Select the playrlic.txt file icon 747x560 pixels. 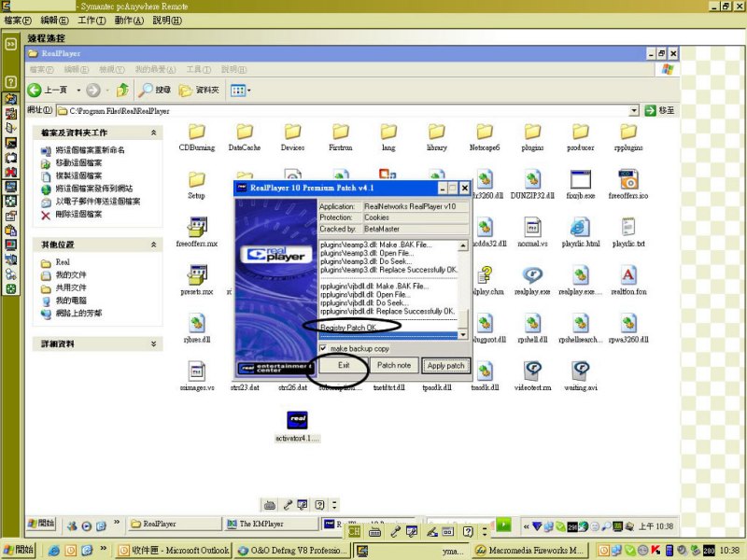click(628, 227)
